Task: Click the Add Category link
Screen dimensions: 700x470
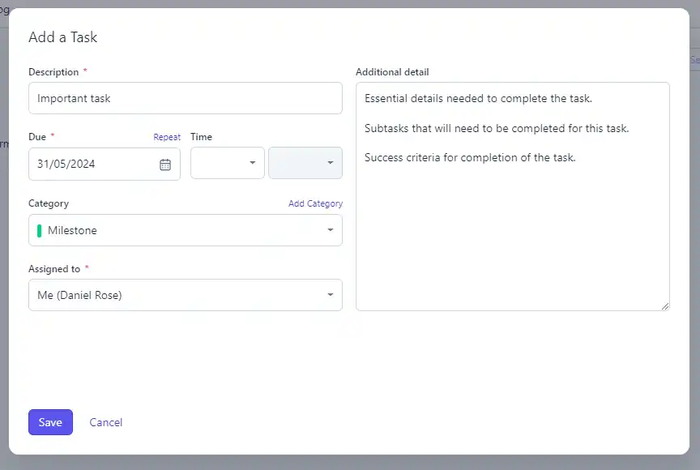Action: pos(315,204)
